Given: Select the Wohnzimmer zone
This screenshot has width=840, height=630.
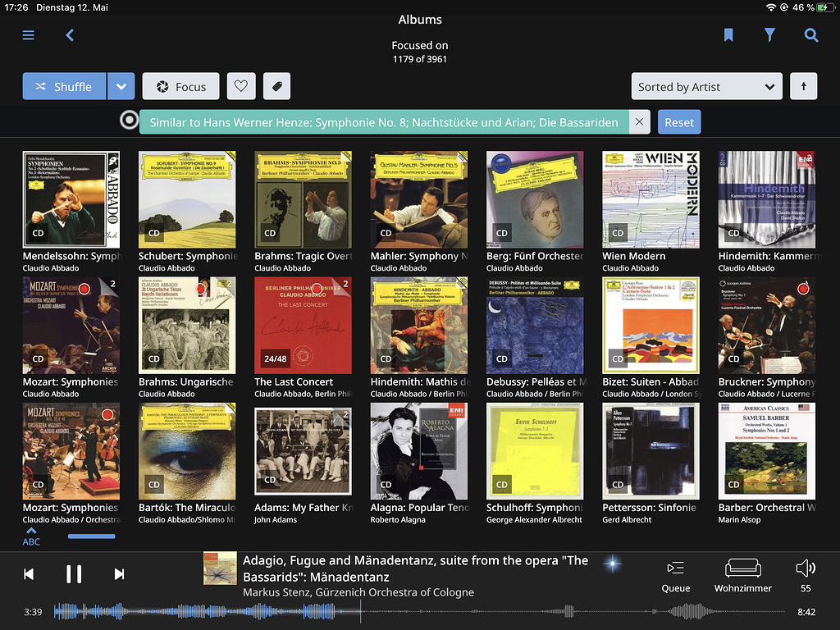Looking at the screenshot, I should 742,577.
